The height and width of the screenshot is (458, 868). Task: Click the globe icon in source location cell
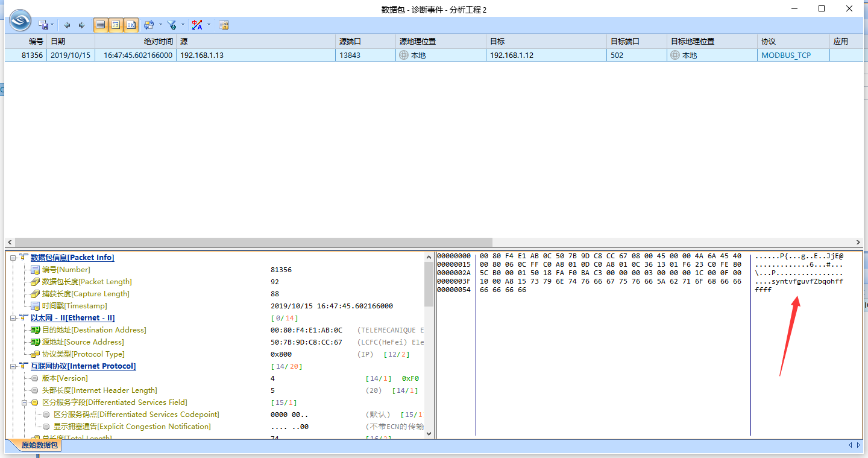pyautogui.click(x=404, y=55)
